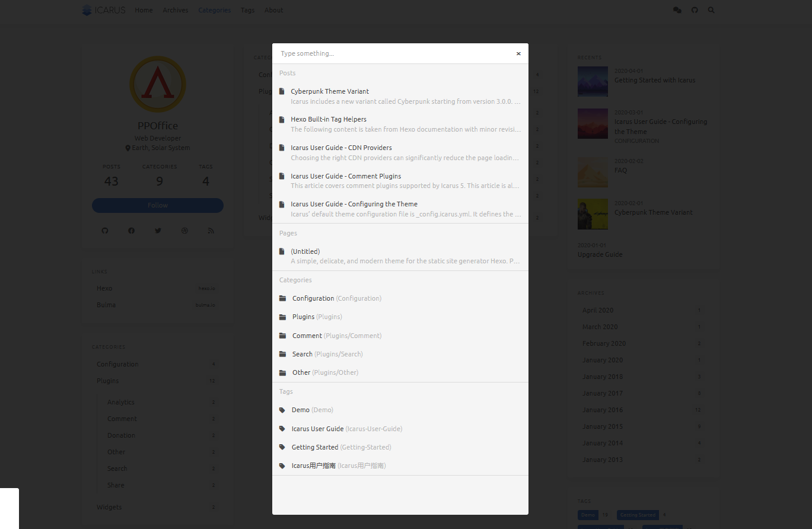This screenshot has width=812, height=529.
Task: Open the About menu item
Action: (273, 10)
